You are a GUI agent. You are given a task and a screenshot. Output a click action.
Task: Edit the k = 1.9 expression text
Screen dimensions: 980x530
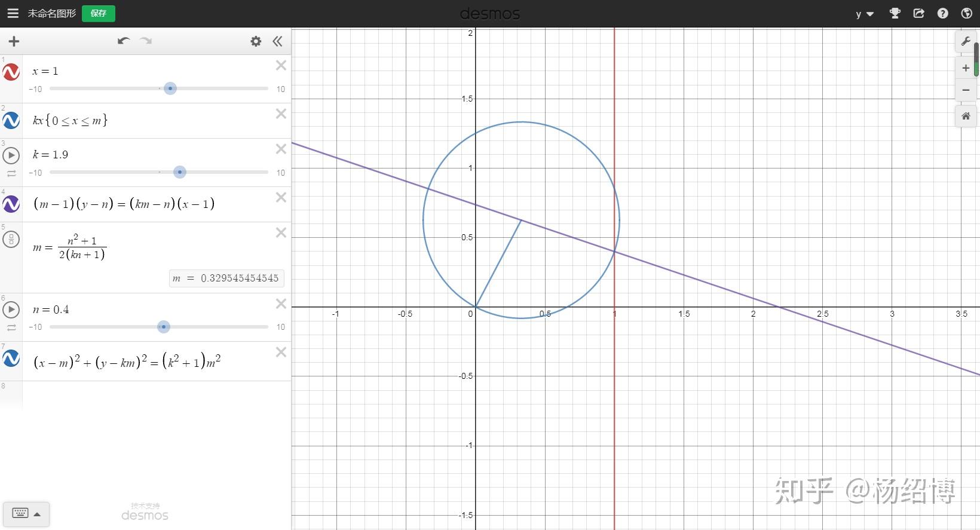(50, 155)
